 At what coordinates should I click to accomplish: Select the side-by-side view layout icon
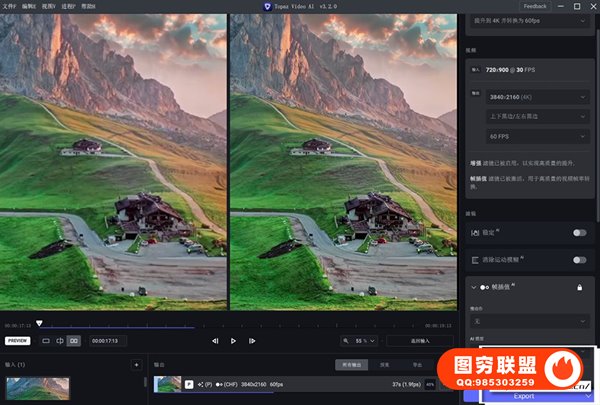74,341
